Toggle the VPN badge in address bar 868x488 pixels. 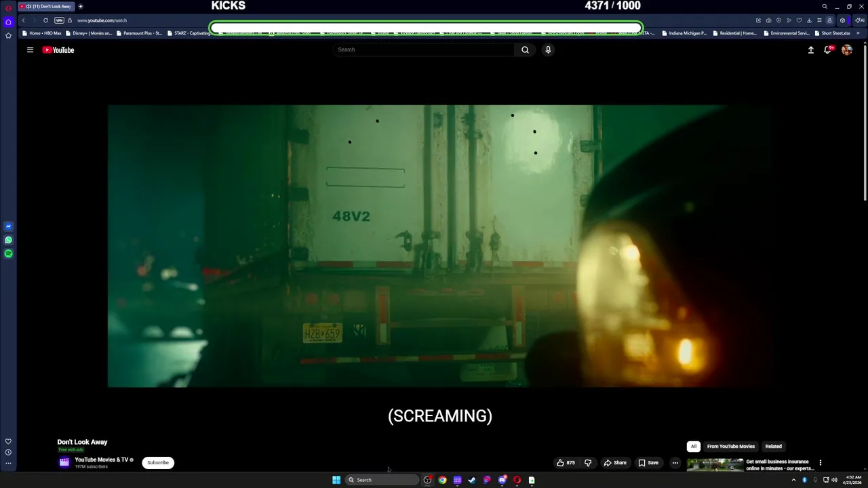pyautogui.click(x=59, y=20)
